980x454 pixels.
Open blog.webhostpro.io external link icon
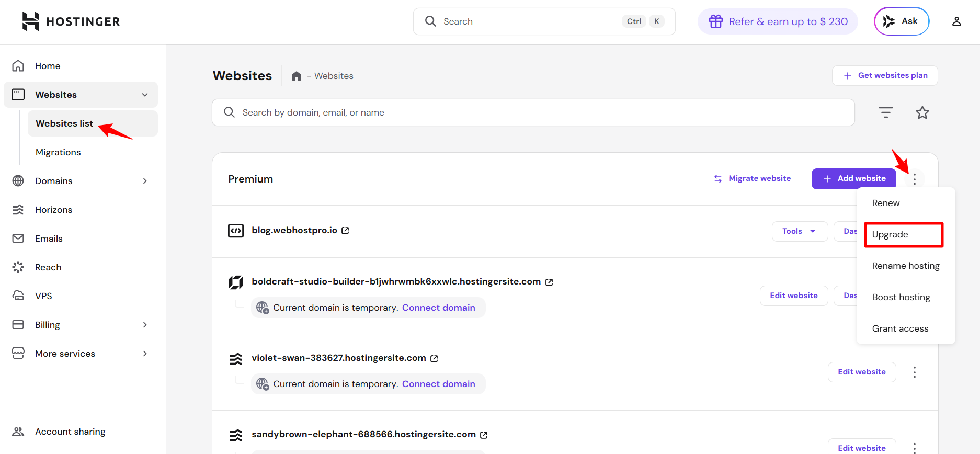tap(345, 231)
